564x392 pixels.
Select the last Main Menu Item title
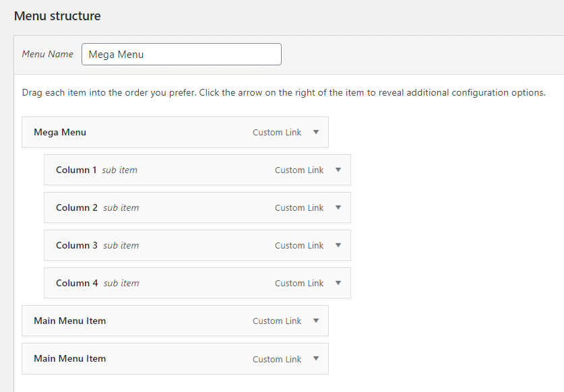pos(69,358)
